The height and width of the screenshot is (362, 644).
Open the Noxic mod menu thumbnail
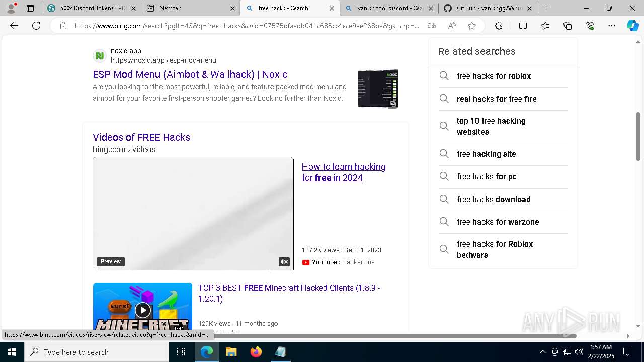(378, 88)
